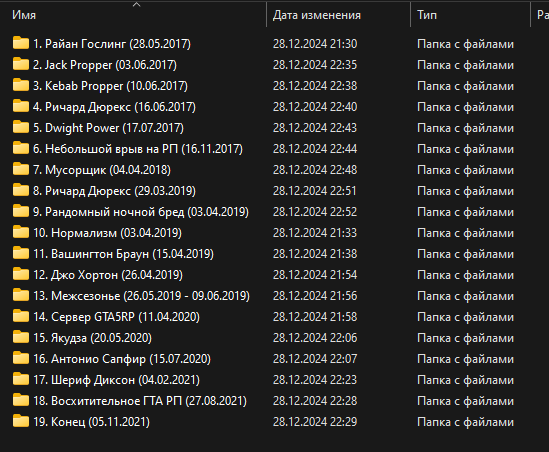Click the sort arrow above Имя column
This screenshot has height=452, width=549.
point(137,4)
